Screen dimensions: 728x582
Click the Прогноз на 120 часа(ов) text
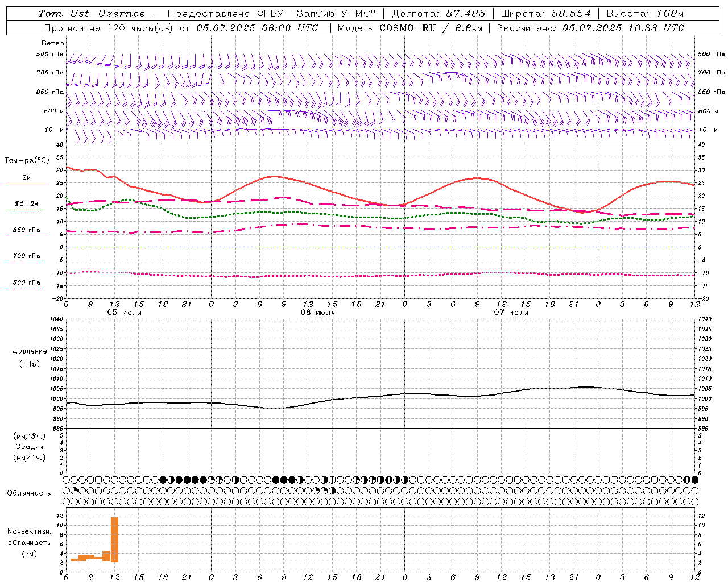coord(109,28)
